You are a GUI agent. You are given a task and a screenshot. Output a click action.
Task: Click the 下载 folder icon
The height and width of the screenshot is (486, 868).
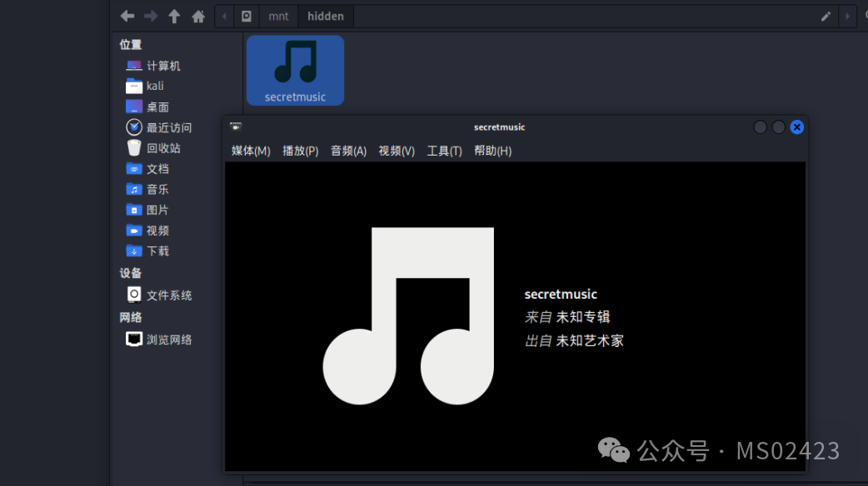(134, 251)
